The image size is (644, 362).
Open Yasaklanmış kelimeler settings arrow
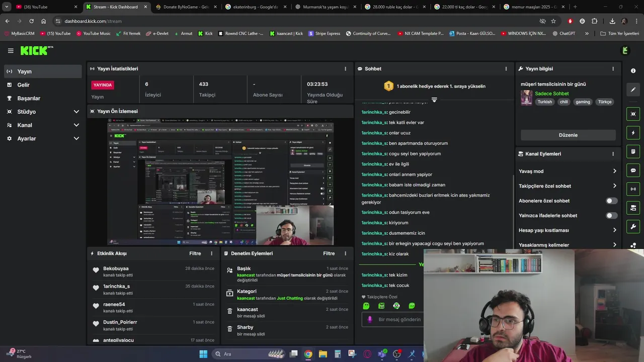tap(614, 245)
